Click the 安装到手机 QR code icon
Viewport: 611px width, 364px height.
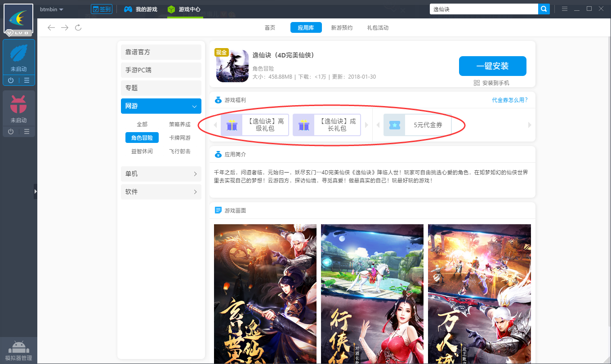pos(477,83)
